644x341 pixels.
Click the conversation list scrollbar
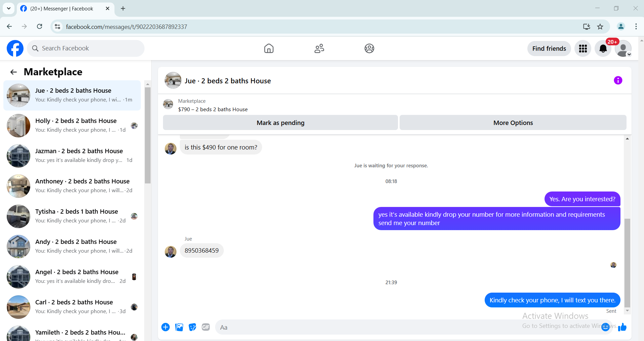tap(148, 135)
